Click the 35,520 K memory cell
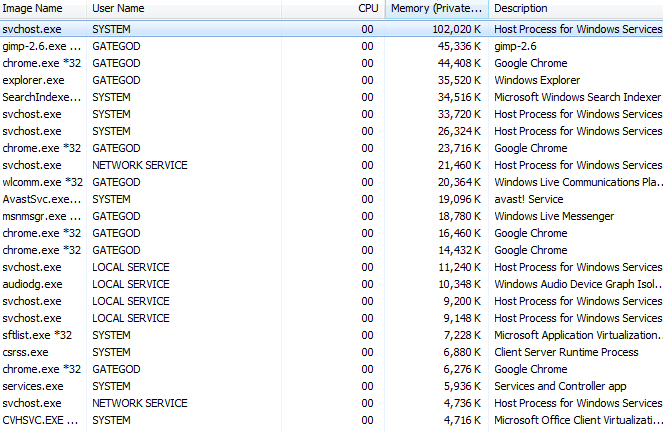663x432 pixels. point(459,80)
